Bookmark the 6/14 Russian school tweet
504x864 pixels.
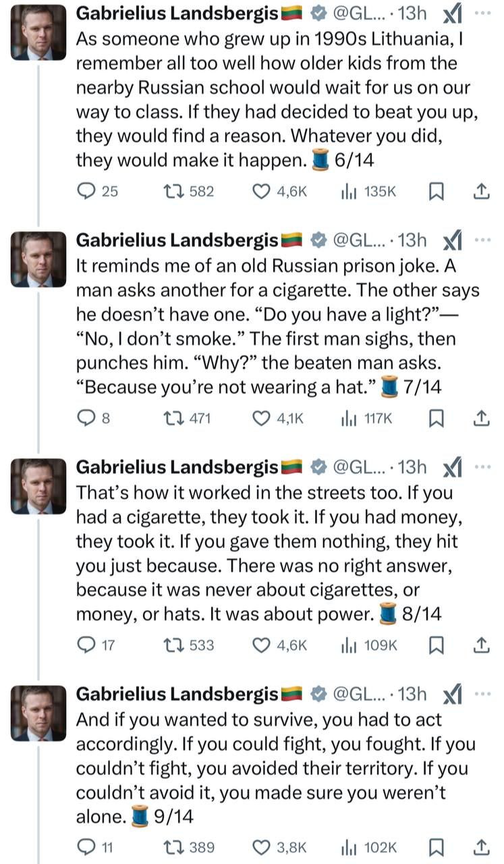[x=437, y=192]
